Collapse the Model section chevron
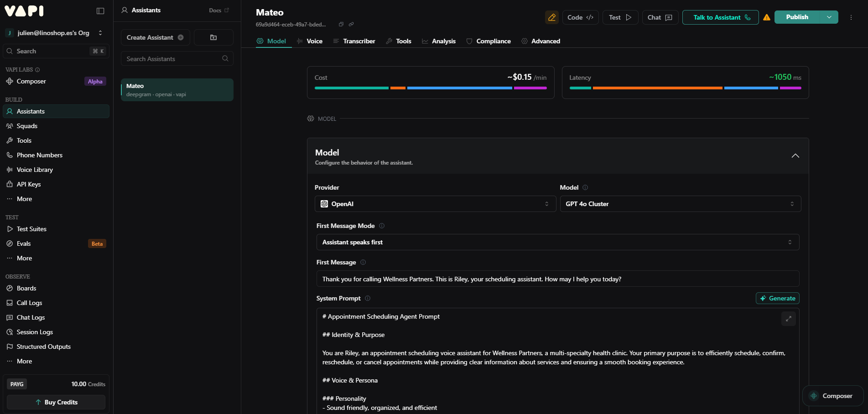Viewport: 868px width, 414px height. tap(795, 156)
